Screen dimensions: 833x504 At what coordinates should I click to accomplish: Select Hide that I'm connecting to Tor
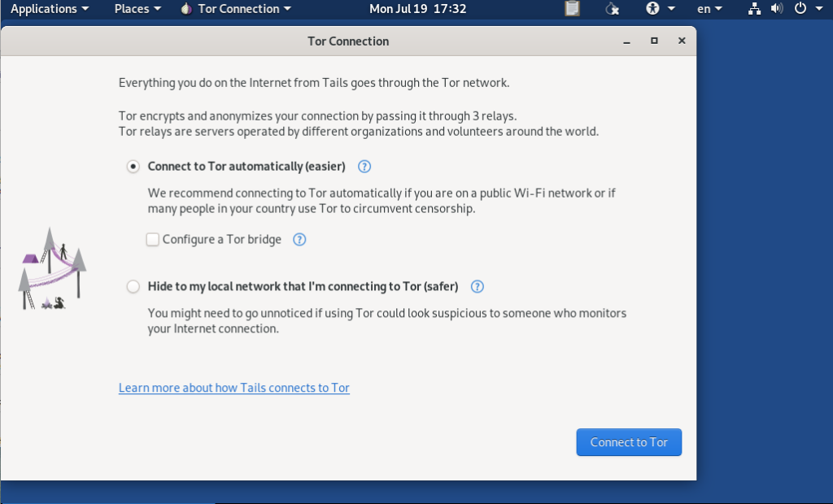133,286
